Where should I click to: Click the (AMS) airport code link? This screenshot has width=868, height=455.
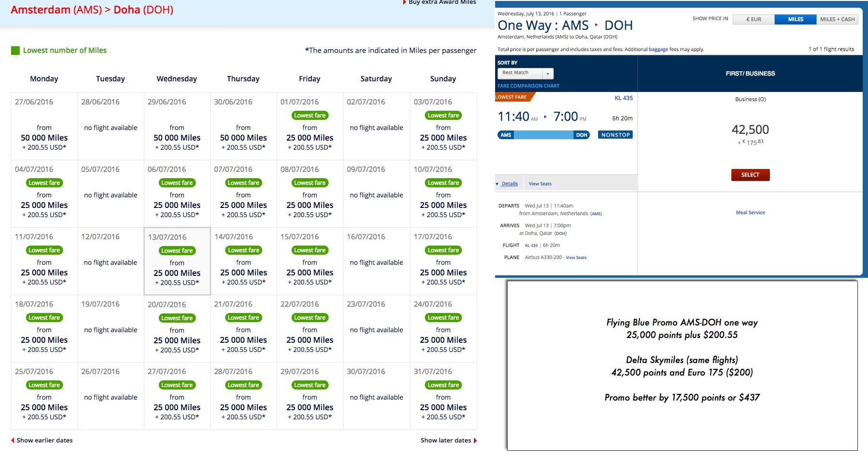(x=596, y=214)
